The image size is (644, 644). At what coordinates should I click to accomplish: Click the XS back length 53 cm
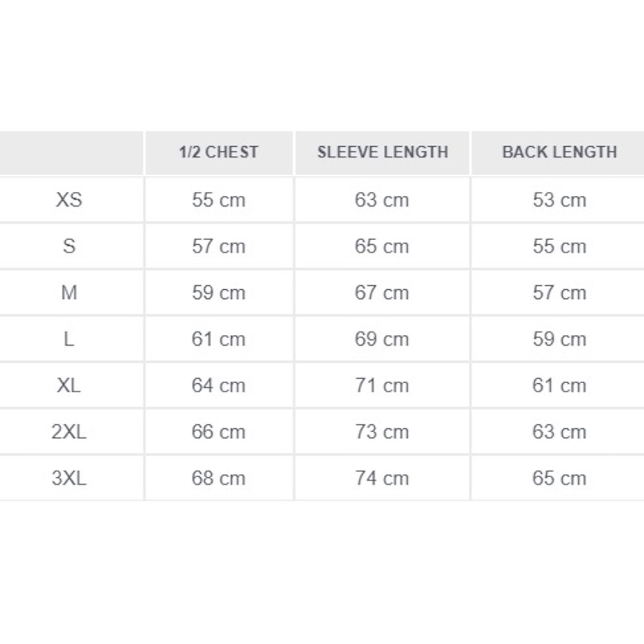click(x=560, y=200)
